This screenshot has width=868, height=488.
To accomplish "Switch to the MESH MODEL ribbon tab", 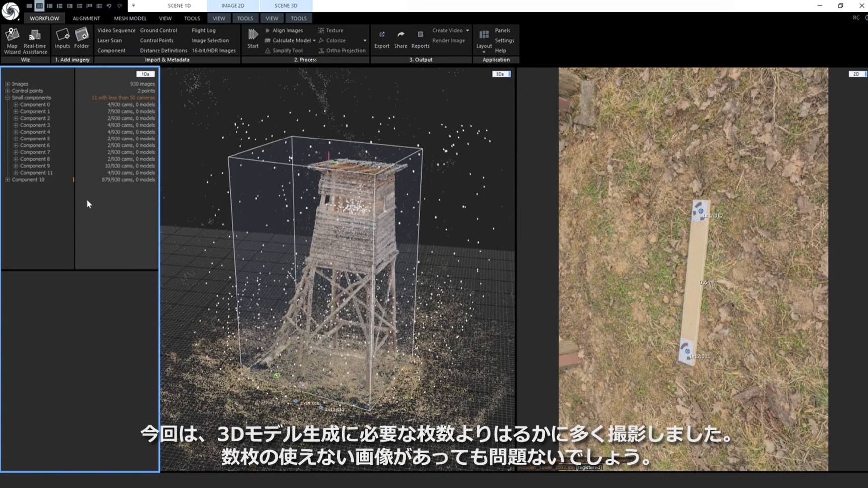I will pos(130,18).
